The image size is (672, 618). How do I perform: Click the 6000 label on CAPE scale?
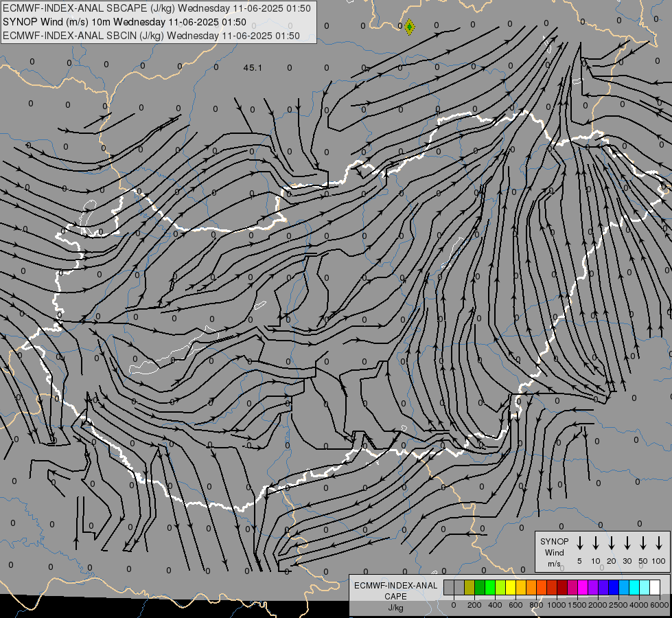point(660,605)
